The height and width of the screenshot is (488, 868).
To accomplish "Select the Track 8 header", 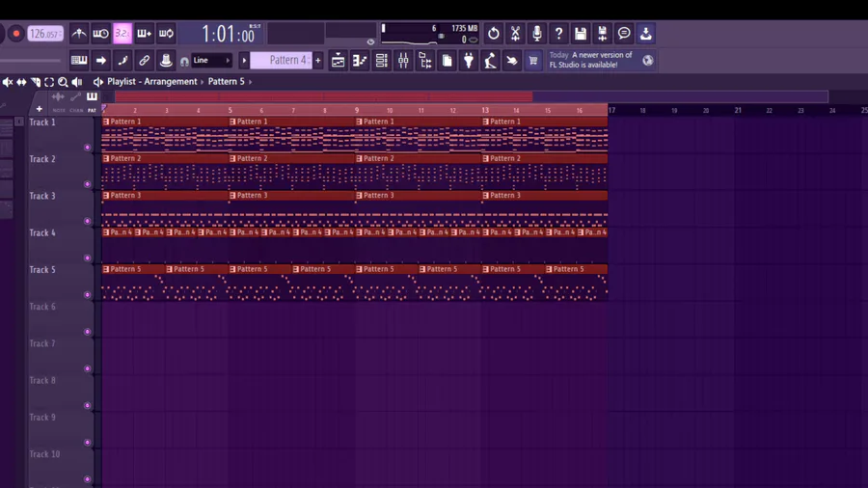I will click(x=60, y=393).
